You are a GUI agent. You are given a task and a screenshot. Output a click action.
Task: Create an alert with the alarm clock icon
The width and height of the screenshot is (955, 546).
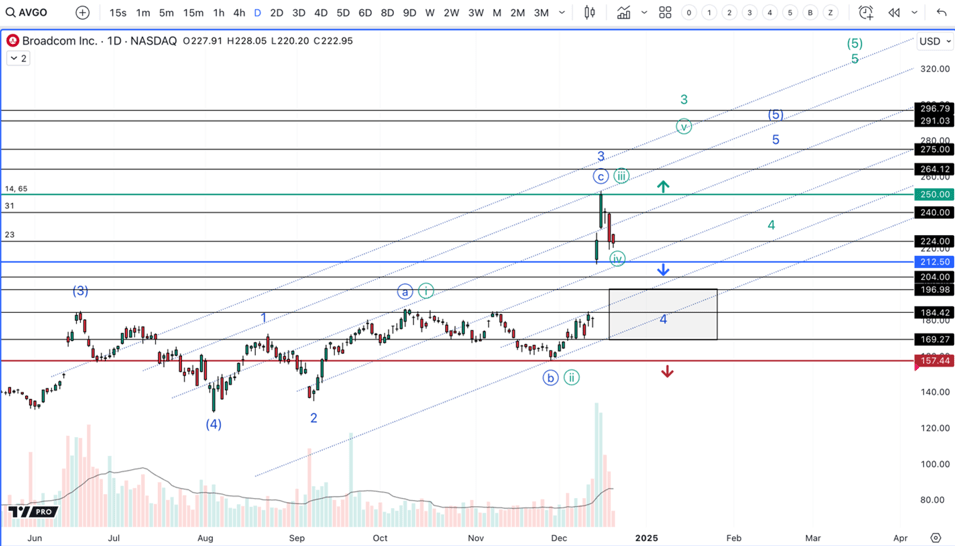tap(866, 13)
